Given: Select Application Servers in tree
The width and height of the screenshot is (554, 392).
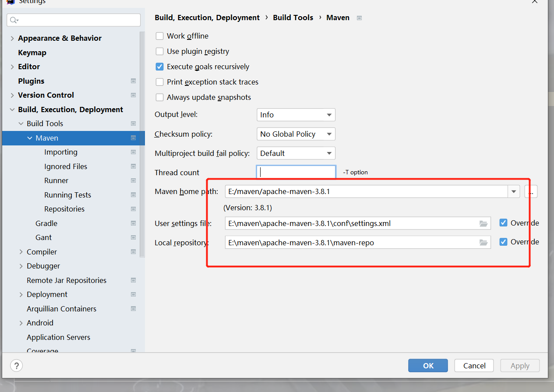Looking at the screenshot, I should pyautogui.click(x=58, y=337).
